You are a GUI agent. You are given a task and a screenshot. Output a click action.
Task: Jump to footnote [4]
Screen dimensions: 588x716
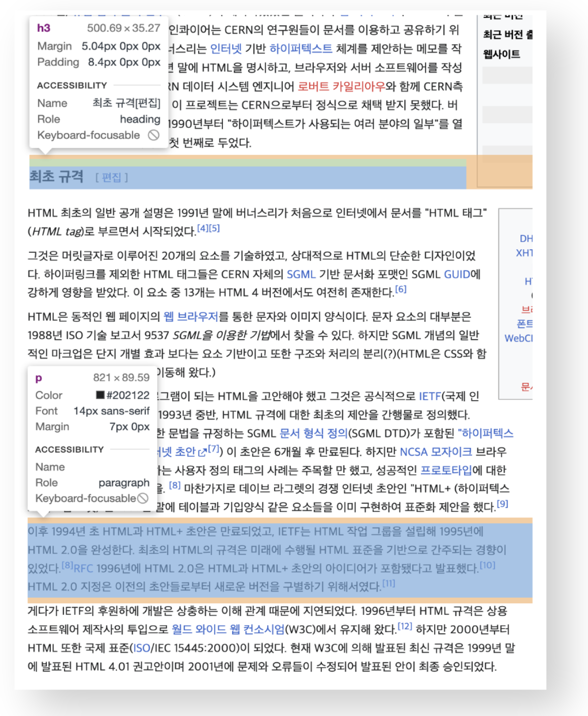(x=203, y=228)
